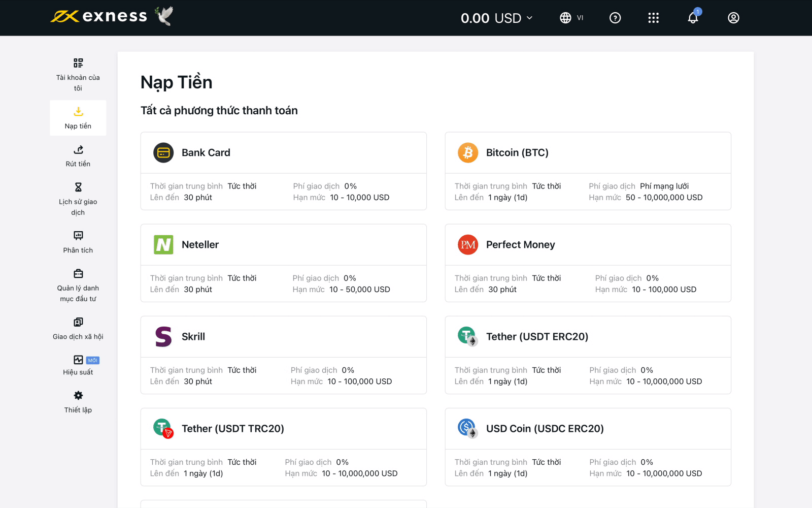Click Neteller limit 10 - 50,000 USD
812x508 pixels.
[x=360, y=290]
